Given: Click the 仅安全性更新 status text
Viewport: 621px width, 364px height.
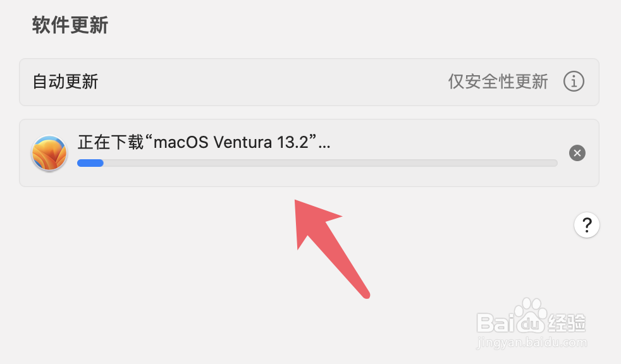Looking at the screenshot, I should tap(498, 82).
